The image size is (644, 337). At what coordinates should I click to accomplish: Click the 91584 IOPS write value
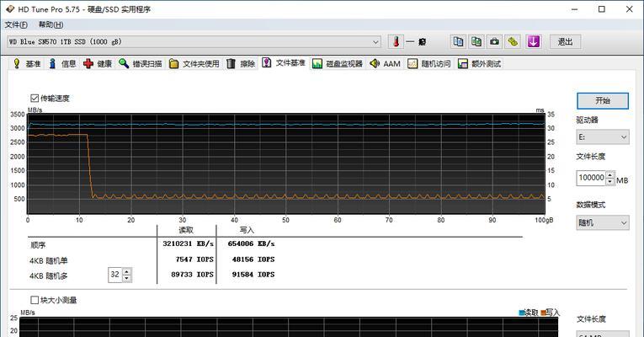[x=253, y=275]
